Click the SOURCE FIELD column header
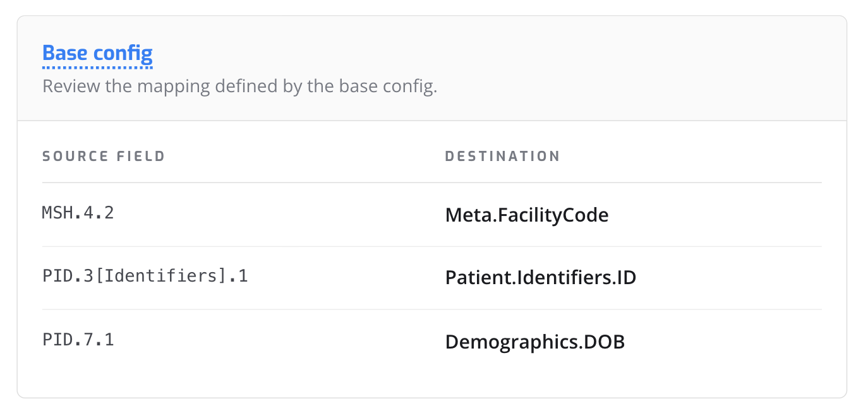Screen dimensions: 868x418 click(x=104, y=156)
